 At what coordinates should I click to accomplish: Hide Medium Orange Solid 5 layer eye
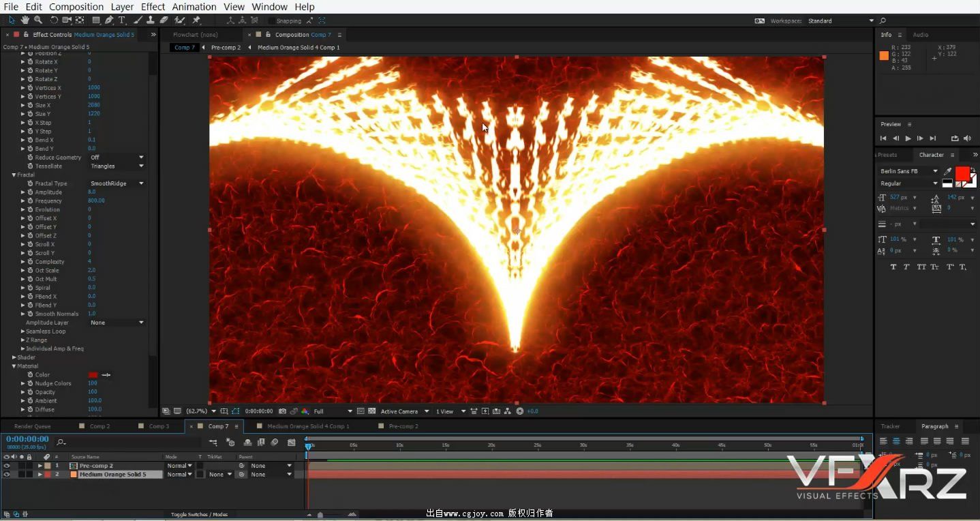pyautogui.click(x=7, y=475)
